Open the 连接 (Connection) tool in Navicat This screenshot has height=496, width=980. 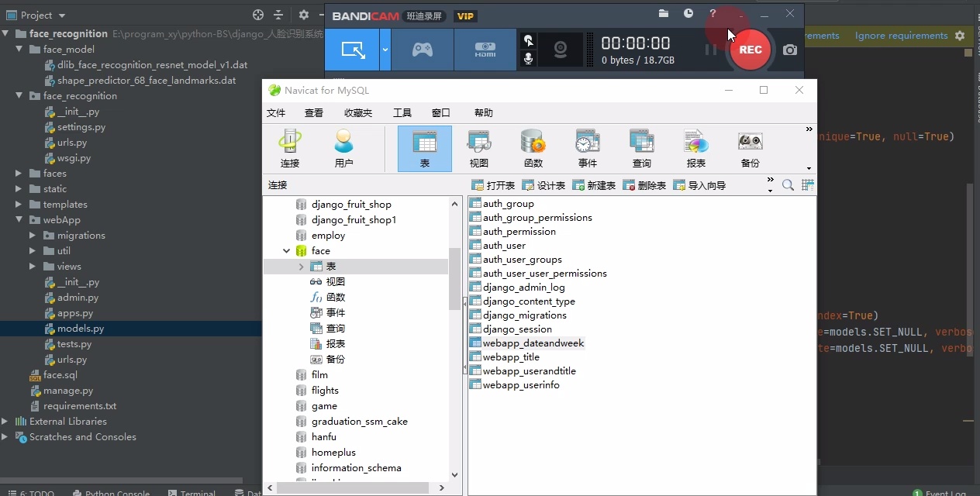click(x=289, y=147)
